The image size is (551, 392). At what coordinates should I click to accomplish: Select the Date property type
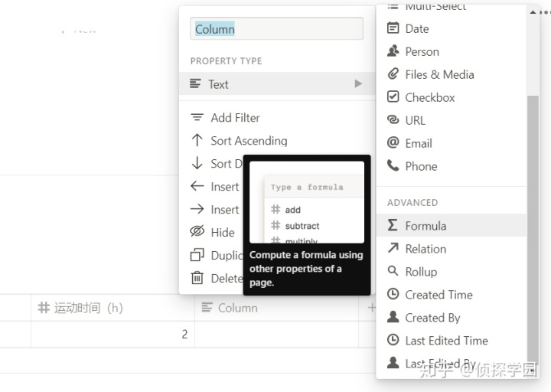pyautogui.click(x=452, y=28)
